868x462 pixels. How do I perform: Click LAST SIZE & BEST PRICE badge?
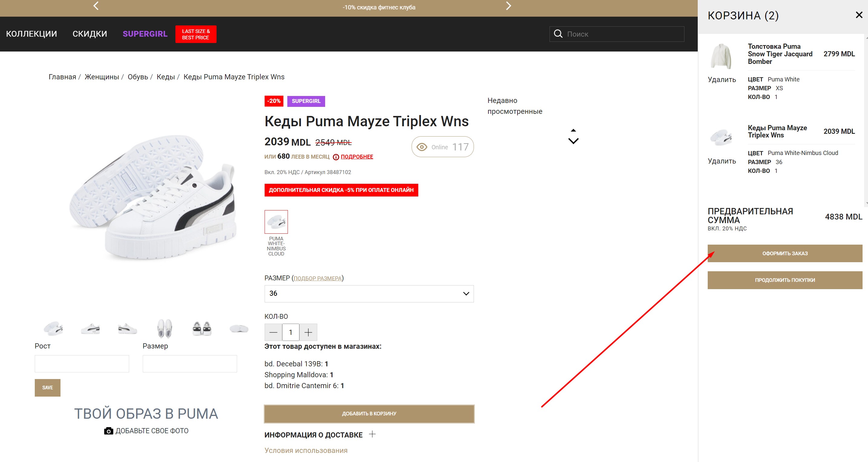click(196, 34)
